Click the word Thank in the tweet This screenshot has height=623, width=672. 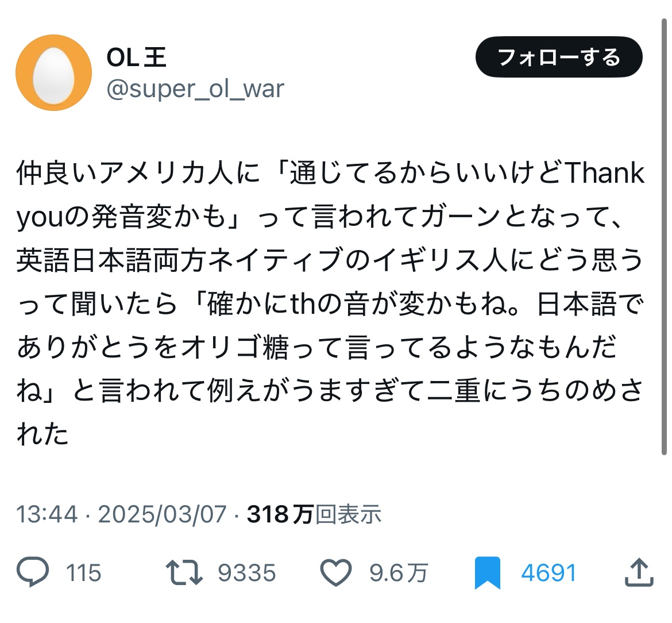click(605, 174)
